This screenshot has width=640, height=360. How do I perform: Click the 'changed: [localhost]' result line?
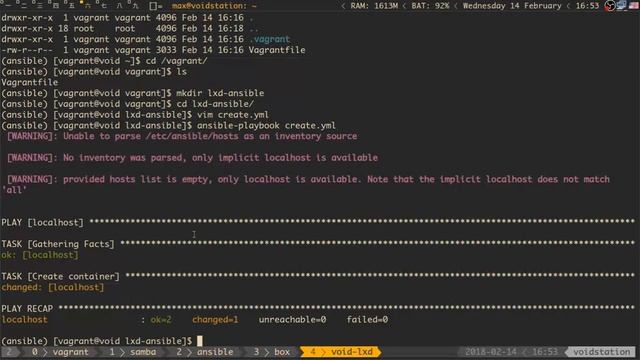[x=53, y=287]
